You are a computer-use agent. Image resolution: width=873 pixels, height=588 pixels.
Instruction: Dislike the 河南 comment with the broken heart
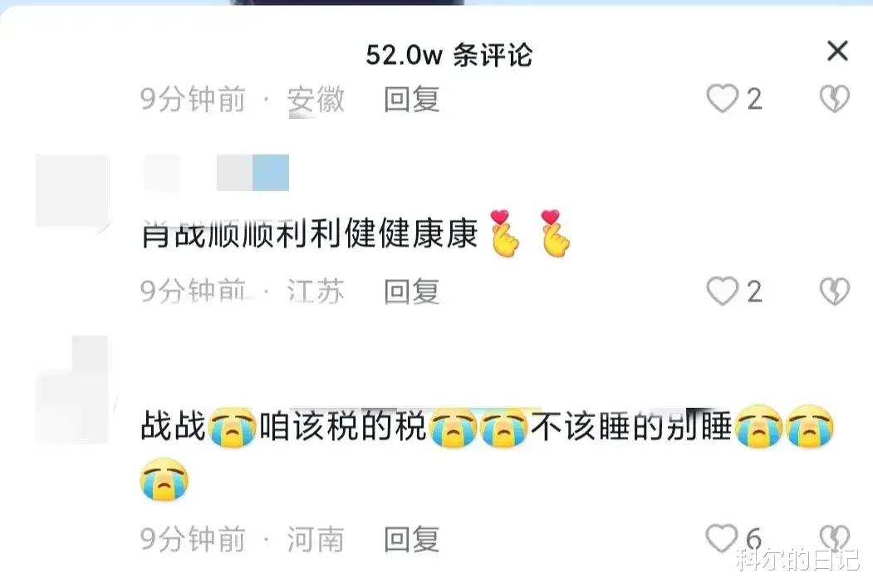(835, 538)
